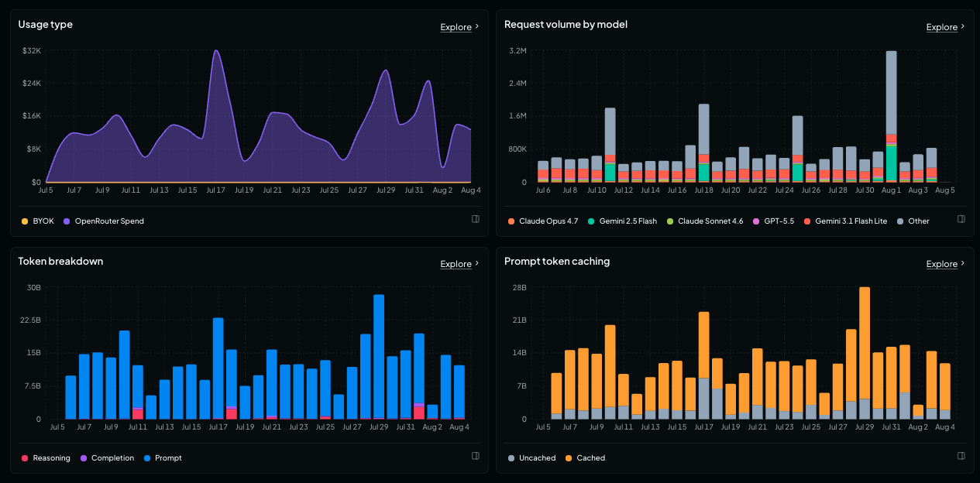Click the 3.2M axis label in Request volume

click(x=518, y=50)
